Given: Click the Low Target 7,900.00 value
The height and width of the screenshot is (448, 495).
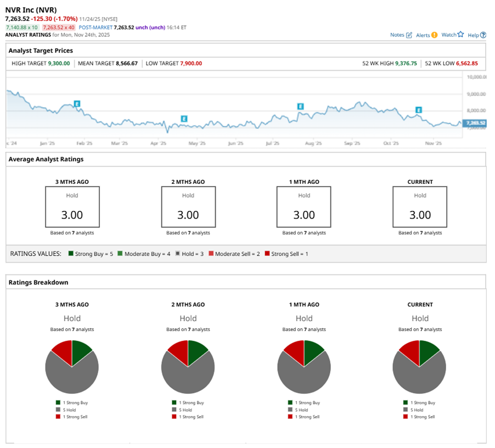Looking at the screenshot, I should [x=190, y=64].
